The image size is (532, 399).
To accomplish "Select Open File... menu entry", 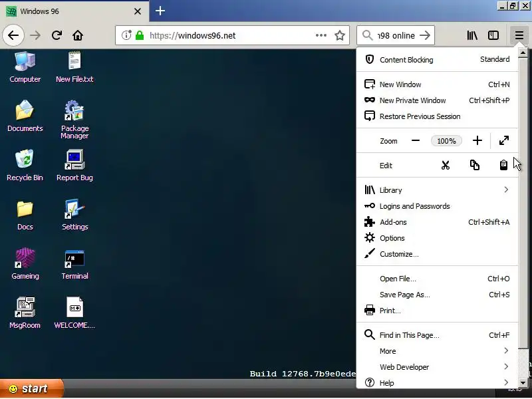I will 437,279.
